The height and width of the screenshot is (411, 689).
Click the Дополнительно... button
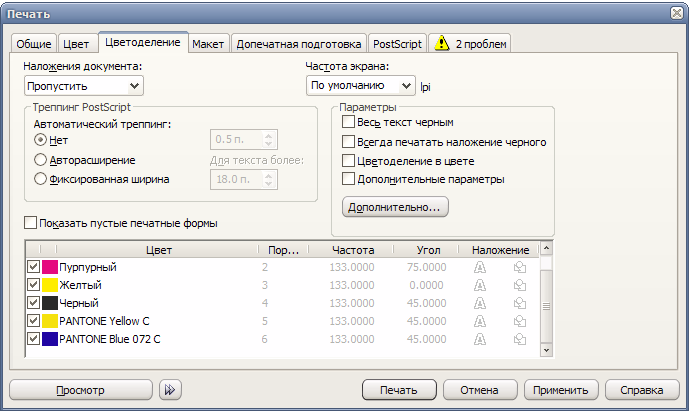tap(395, 208)
